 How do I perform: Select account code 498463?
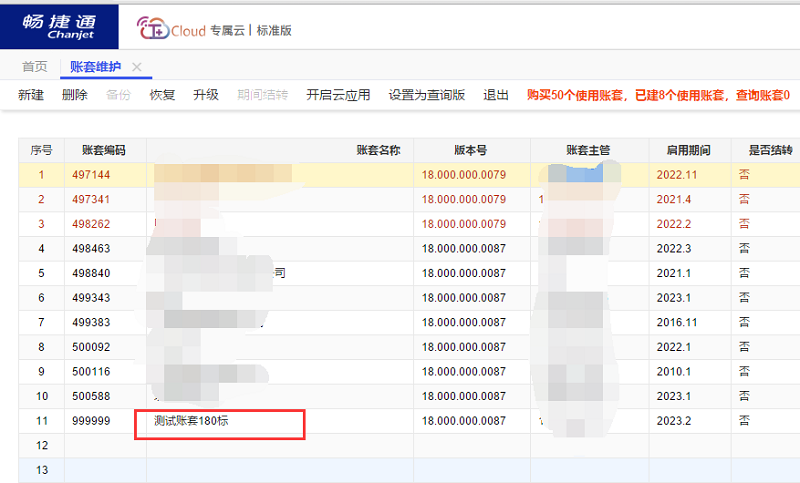tap(91, 248)
